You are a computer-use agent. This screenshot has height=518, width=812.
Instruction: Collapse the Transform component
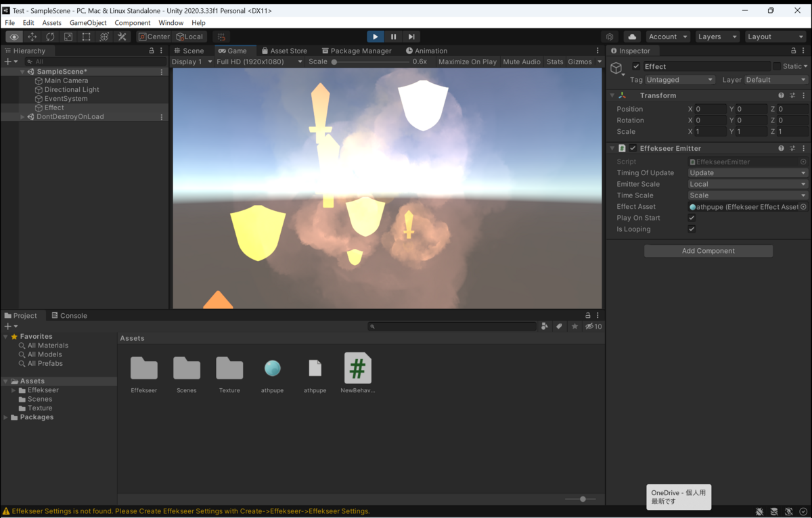tap(612, 95)
